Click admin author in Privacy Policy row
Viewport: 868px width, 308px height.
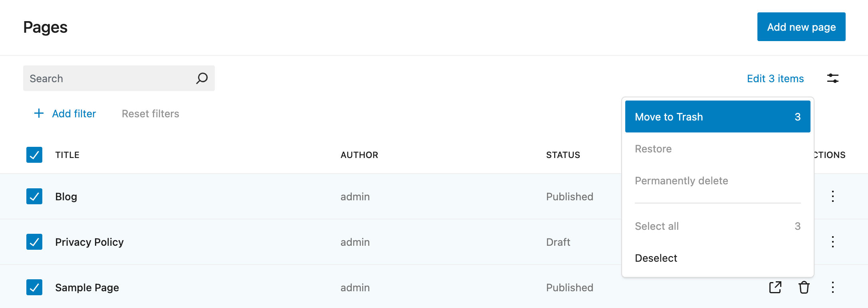[355, 242]
